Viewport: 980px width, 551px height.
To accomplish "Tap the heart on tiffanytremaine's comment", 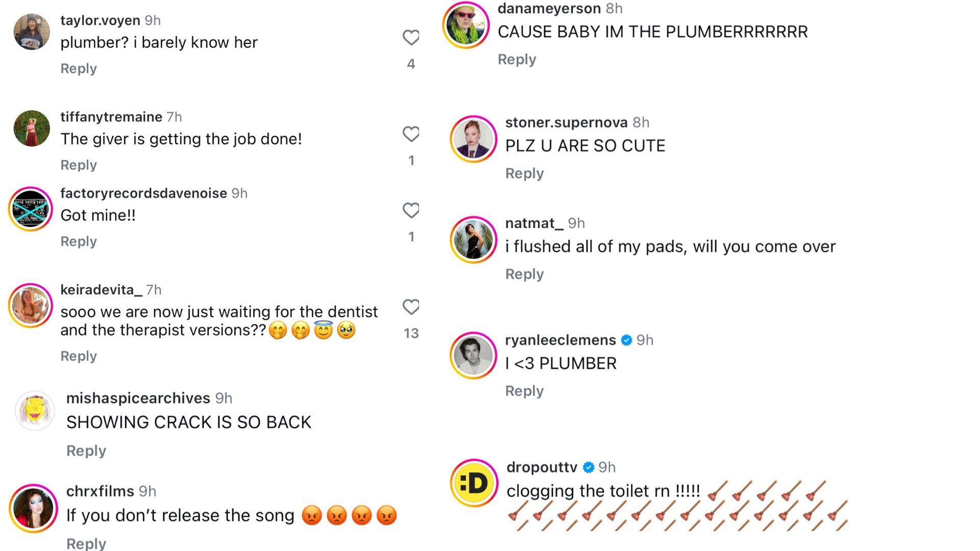I will point(411,134).
